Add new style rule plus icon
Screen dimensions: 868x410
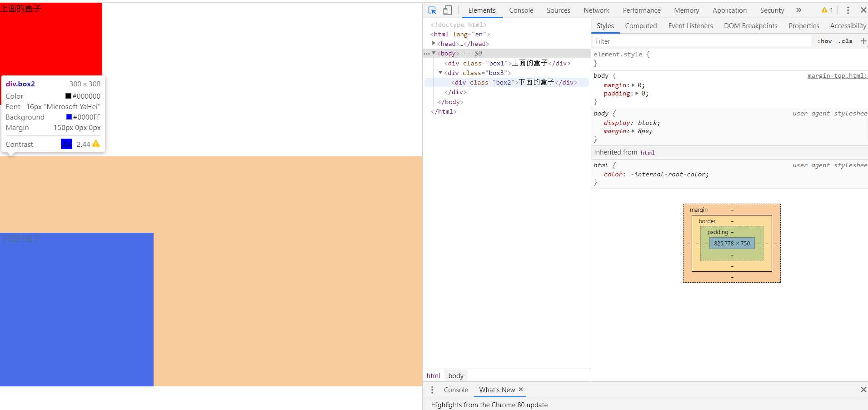click(x=863, y=41)
